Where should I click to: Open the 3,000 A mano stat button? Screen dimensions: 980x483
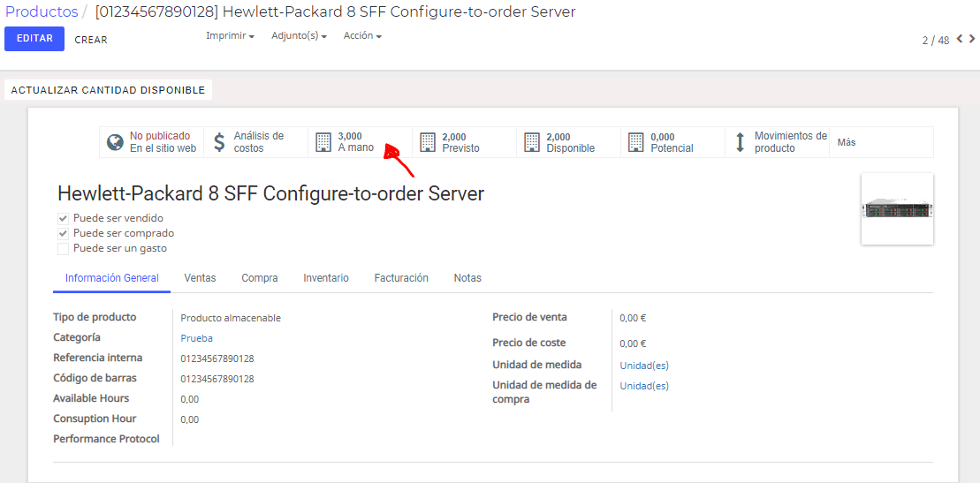[360, 142]
